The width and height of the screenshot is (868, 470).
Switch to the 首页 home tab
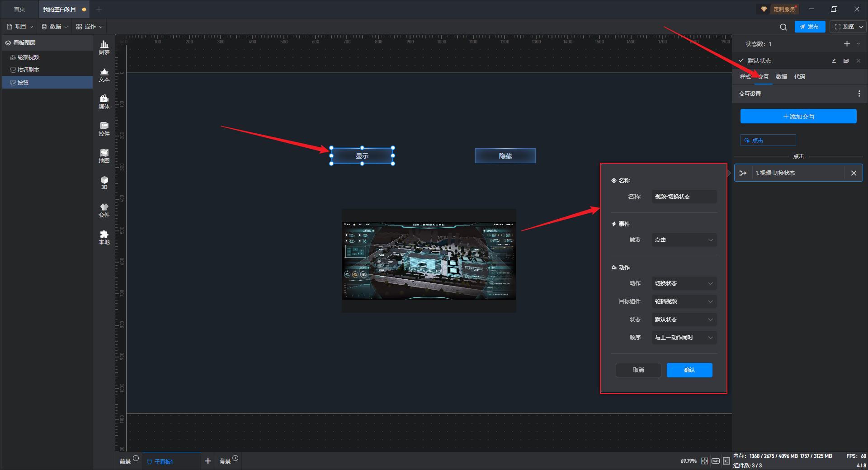(x=19, y=9)
